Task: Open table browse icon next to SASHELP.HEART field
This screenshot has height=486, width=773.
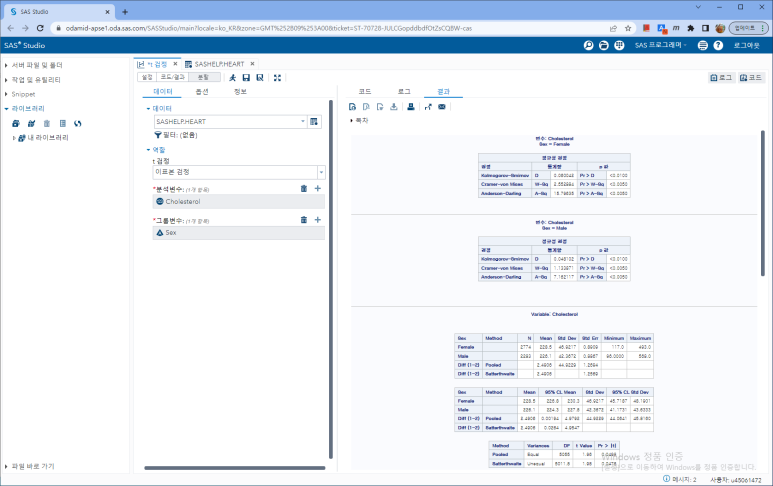Action: coord(314,122)
